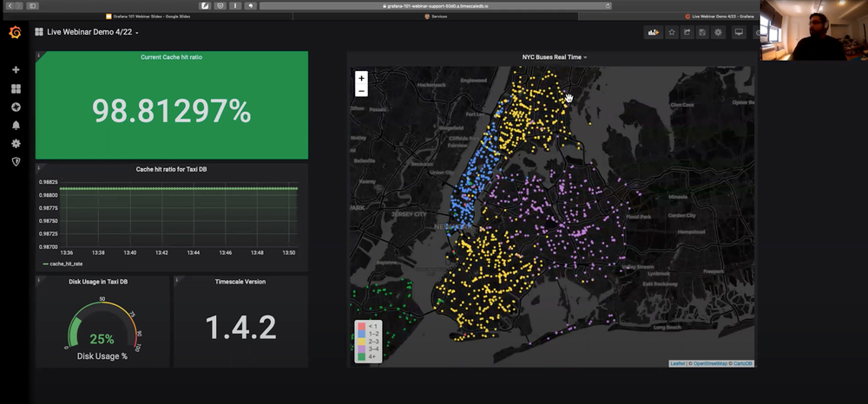Open the NYC Buses Real Time panel menu

click(554, 57)
